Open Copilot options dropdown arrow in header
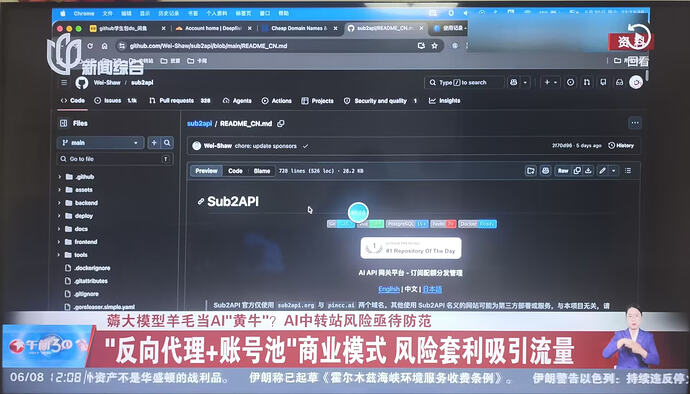 click(525, 82)
